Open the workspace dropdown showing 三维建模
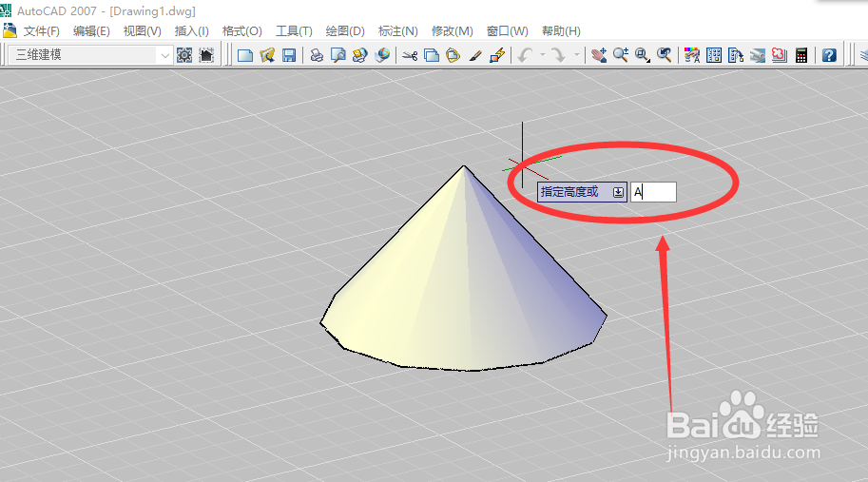This screenshot has width=868, height=482. coord(90,55)
